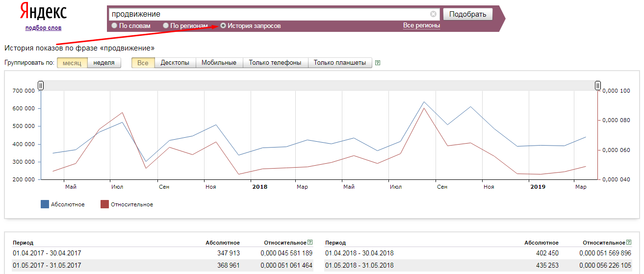Screen dimensions: 644x274
Task: Select the По регионам radio option
Action: 166,25
